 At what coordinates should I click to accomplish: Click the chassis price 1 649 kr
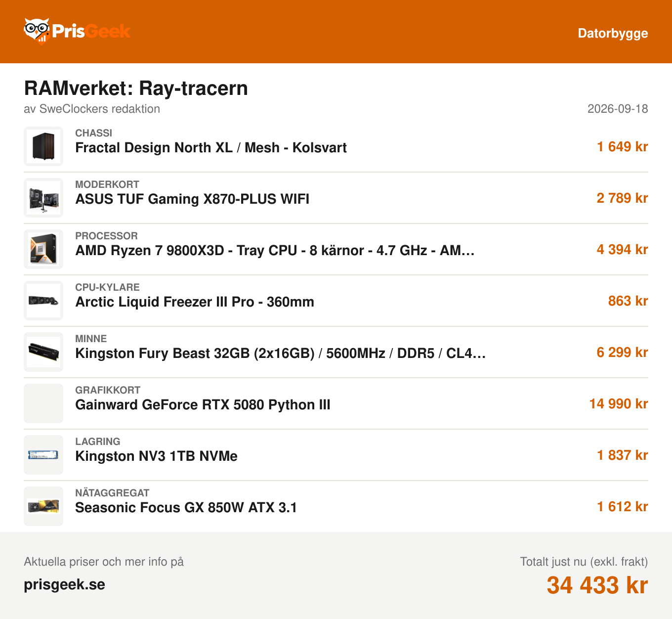click(x=623, y=147)
